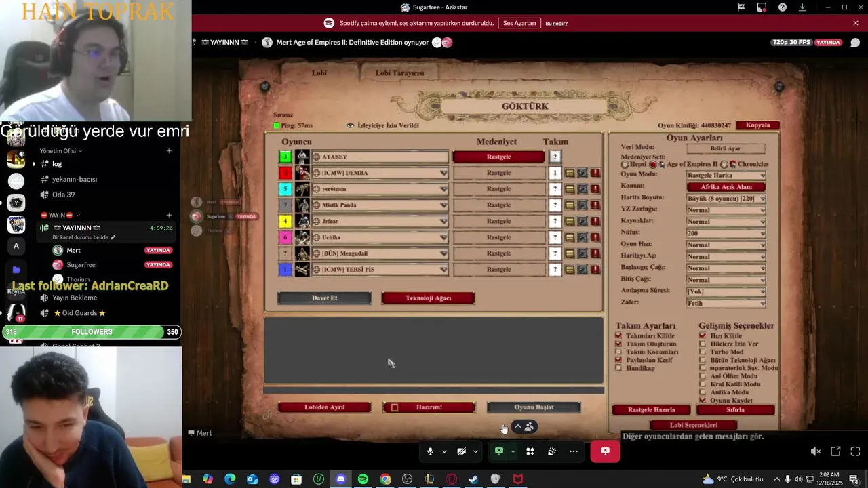
Task: Click Lobiden Ayrıl button
Action: pos(324,407)
